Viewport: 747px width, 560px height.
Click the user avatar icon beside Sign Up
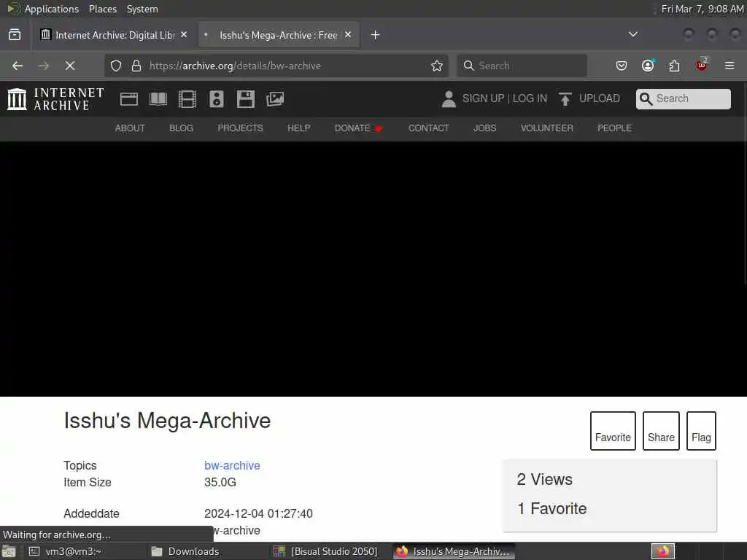(449, 99)
